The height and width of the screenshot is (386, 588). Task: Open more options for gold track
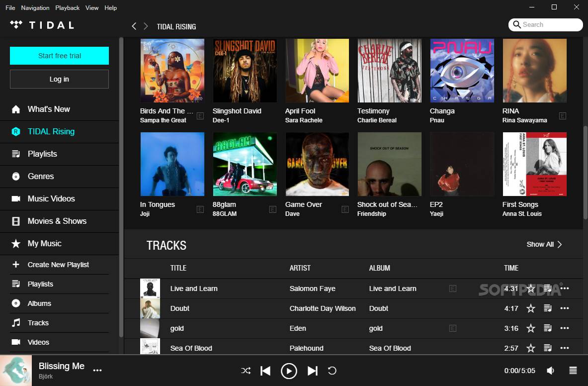[x=564, y=328]
